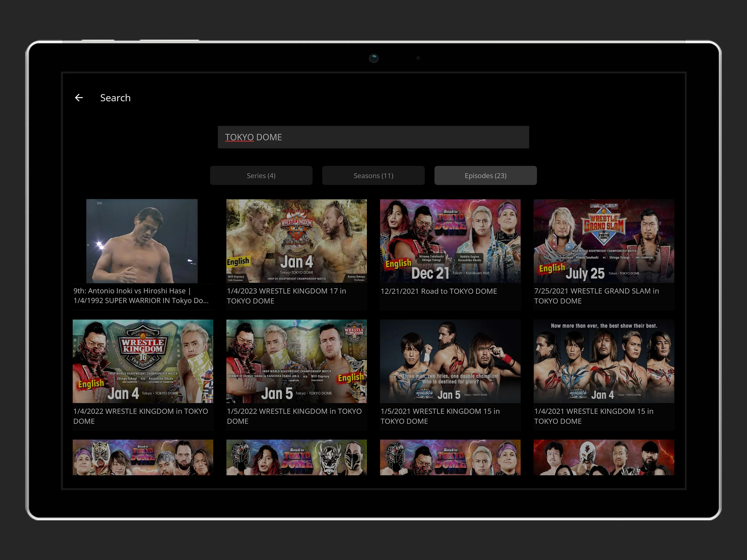Click title '12/21/2021 Road to TOKYO DOME'

(x=439, y=291)
